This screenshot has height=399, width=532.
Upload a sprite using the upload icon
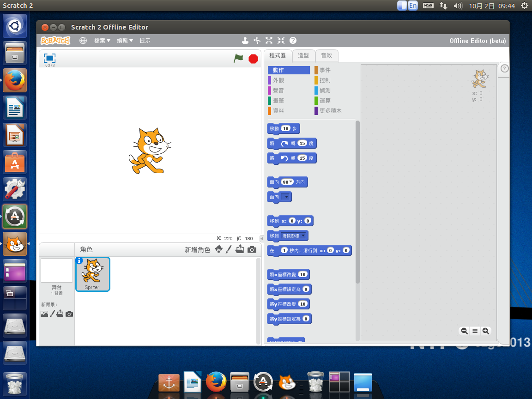coord(241,249)
